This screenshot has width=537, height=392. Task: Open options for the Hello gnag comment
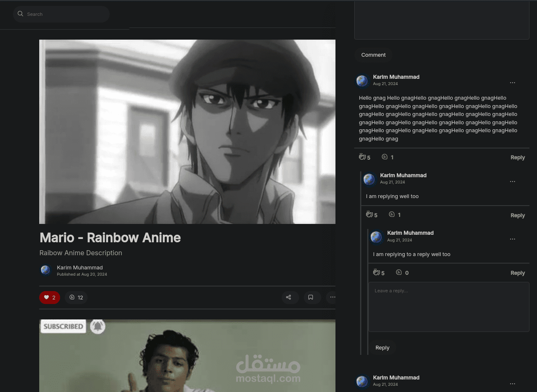coord(512,83)
